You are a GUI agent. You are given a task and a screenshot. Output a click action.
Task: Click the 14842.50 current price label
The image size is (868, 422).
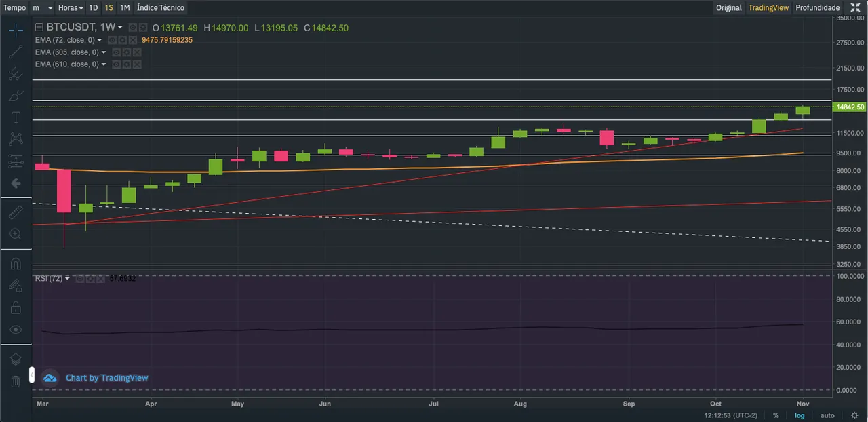tap(850, 107)
